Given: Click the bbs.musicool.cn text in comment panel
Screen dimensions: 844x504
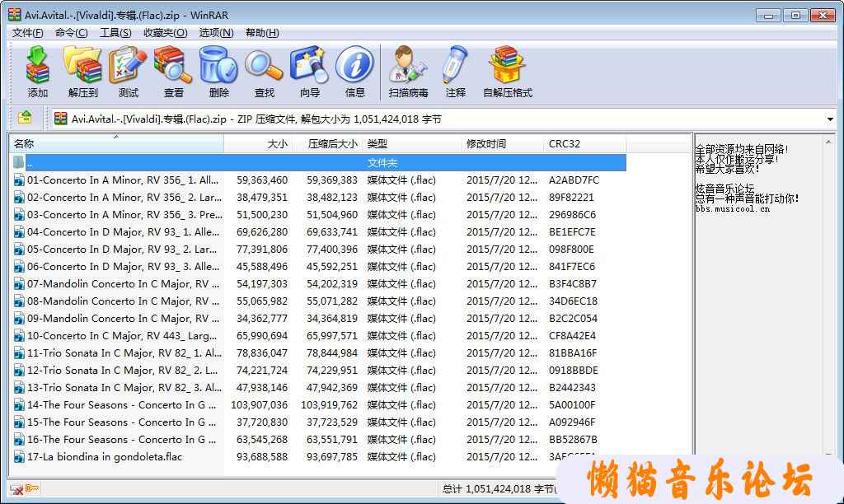Looking at the screenshot, I should click(732, 208).
